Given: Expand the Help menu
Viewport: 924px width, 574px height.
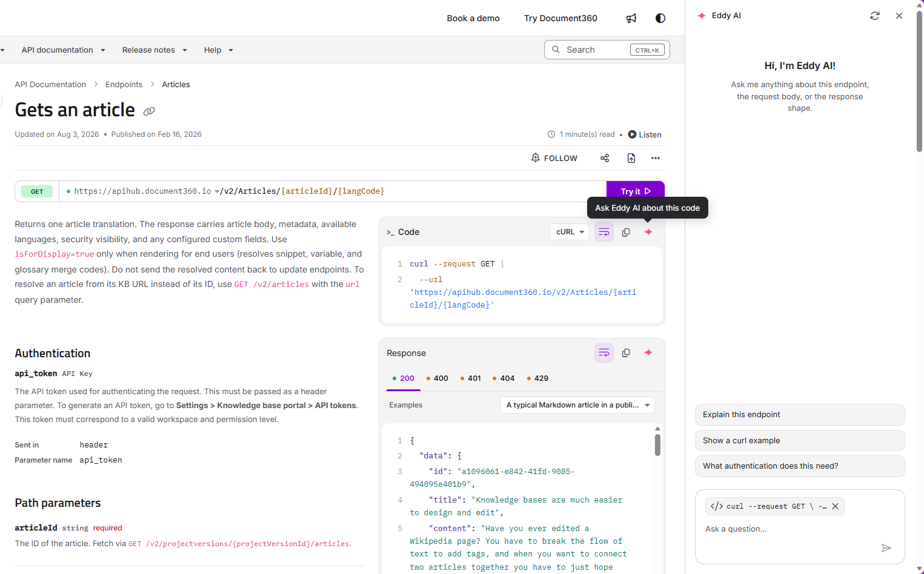Looking at the screenshot, I should point(218,50).
